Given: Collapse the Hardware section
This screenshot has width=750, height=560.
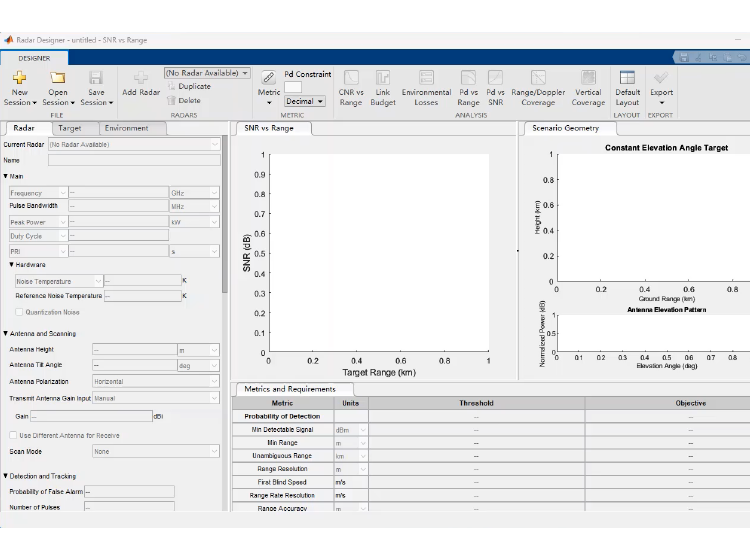Looking at the screenshot, I should (x=11, y=264).
